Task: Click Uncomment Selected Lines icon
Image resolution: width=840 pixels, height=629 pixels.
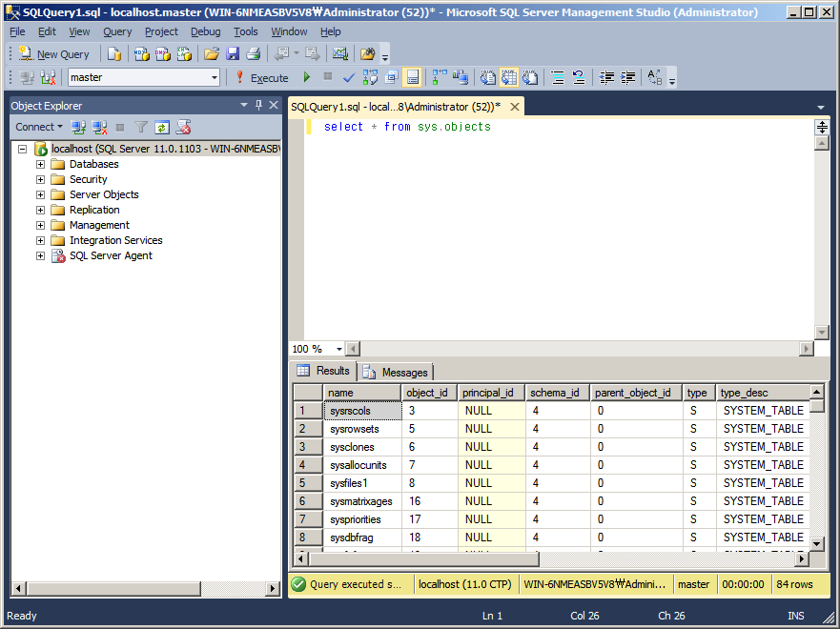Action: coord(579,77)
